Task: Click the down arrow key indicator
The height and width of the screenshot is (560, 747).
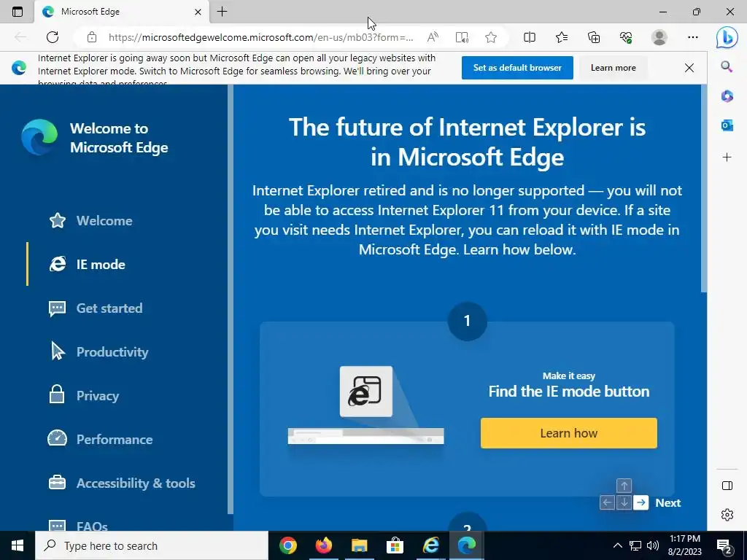Action: tap(624, 502)
